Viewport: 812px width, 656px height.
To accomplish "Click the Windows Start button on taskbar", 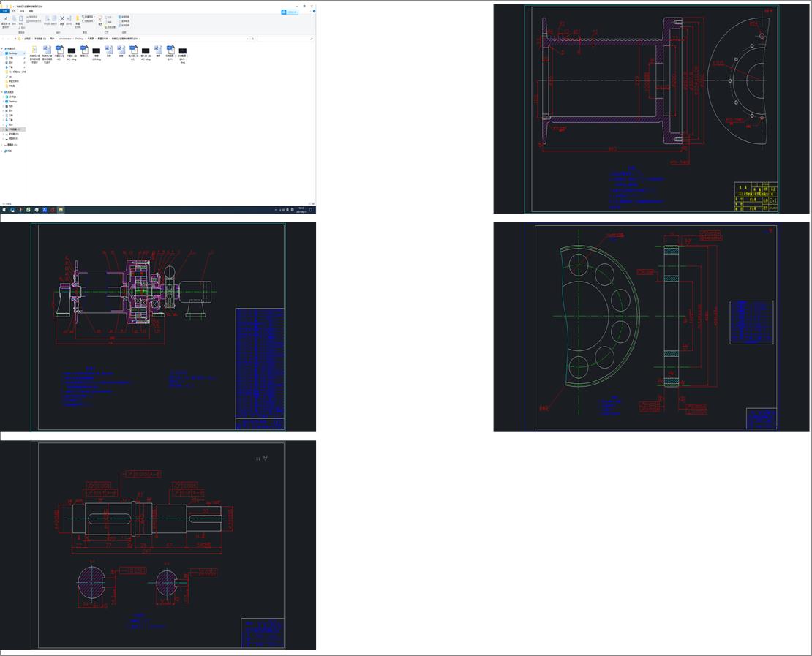I will point(4,210).
